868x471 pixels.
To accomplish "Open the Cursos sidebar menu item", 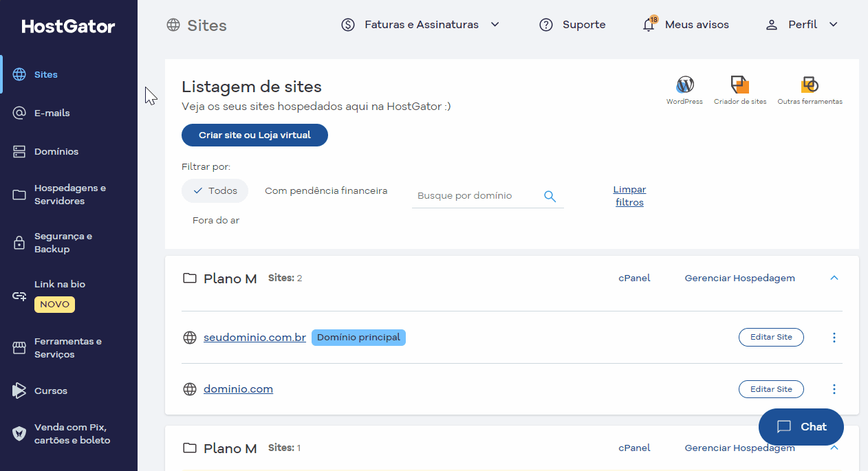I will (x=69, y=391).
